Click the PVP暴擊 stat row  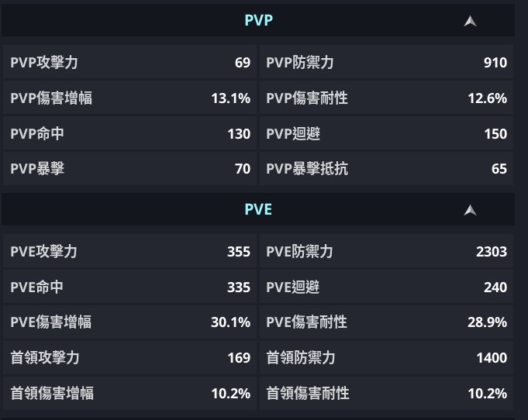click(129, 168)
